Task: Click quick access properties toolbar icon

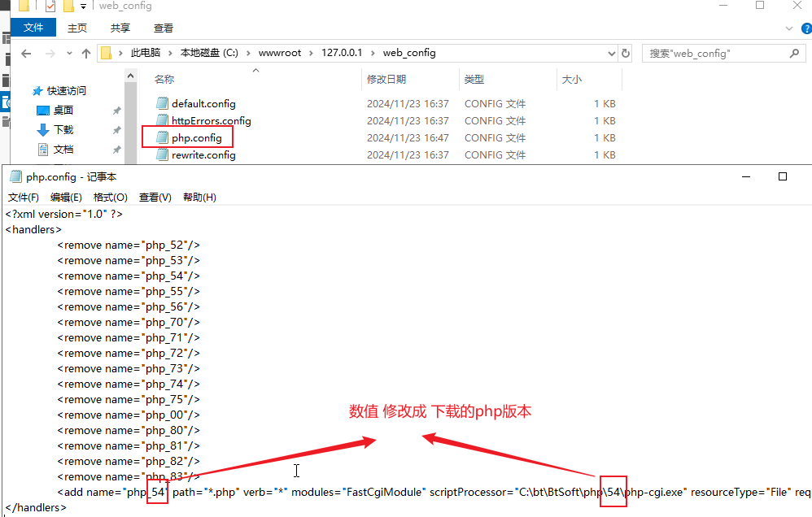Action: click(x=50, y=7)
